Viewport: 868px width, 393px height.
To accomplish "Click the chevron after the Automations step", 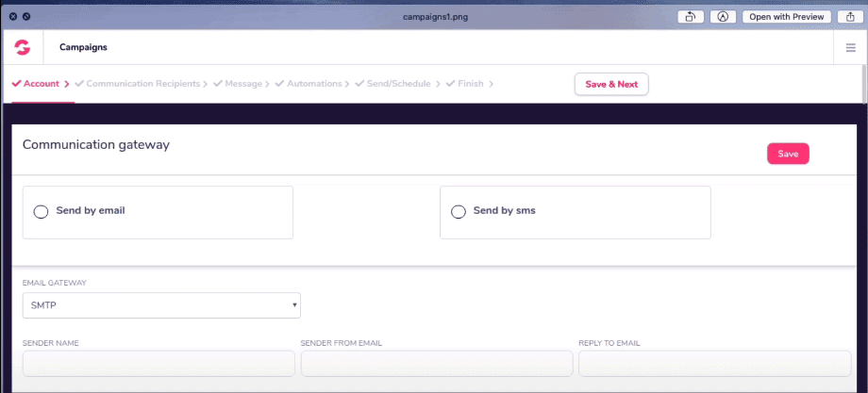I will pyautogui.click(x=348, y=84).
